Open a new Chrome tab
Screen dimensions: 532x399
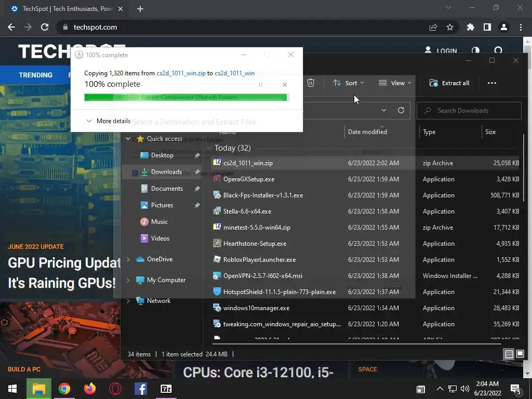pyautogui.click(x=140, y=9)
